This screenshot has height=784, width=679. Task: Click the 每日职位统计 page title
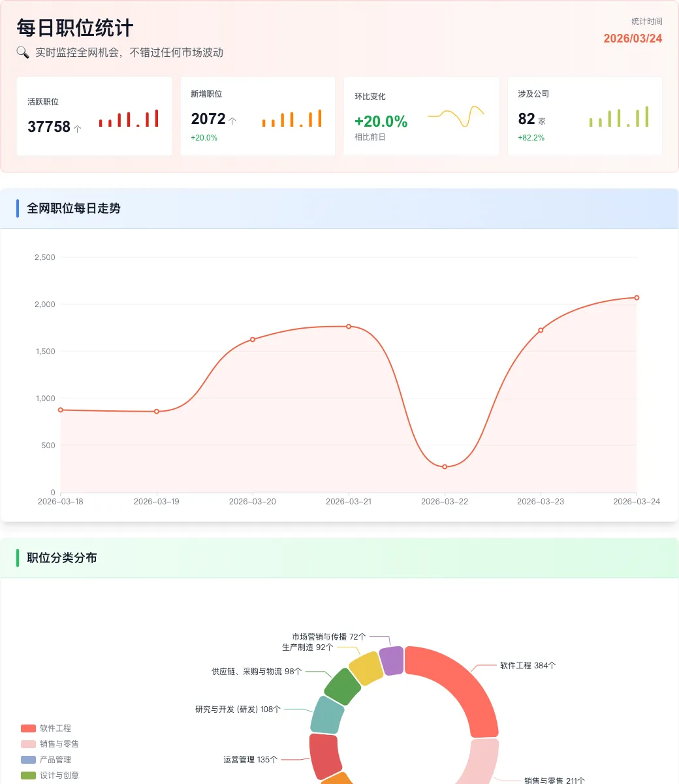(x=75, y=28)
